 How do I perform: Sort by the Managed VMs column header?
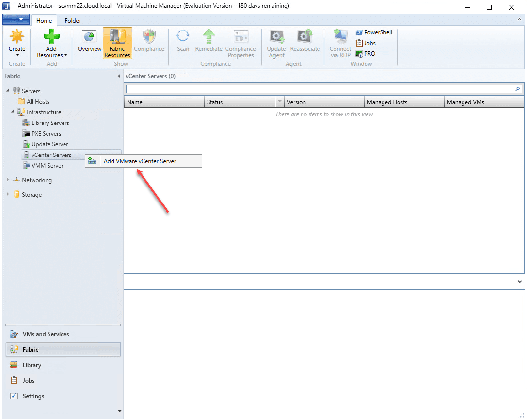[484, 102]
